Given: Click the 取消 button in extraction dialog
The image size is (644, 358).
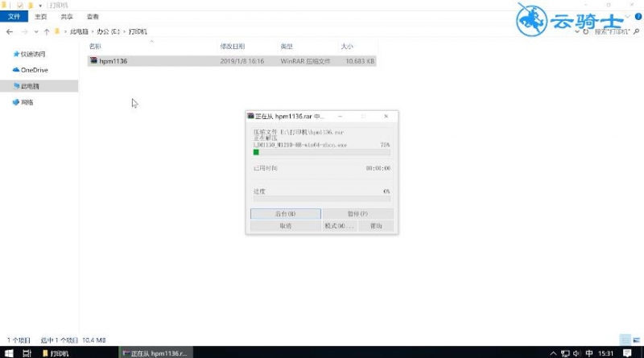Looking at the screenshot, I should pyautogui.click(x=286, y=226).
